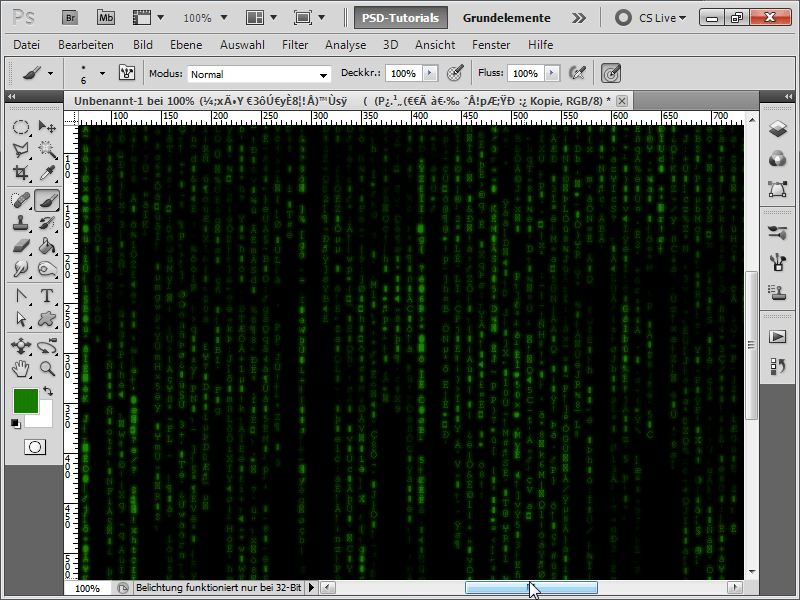This screenshot has width=800, height=600.
Task: Select the Spot Healing Brush tool
Action: (20, 200)
